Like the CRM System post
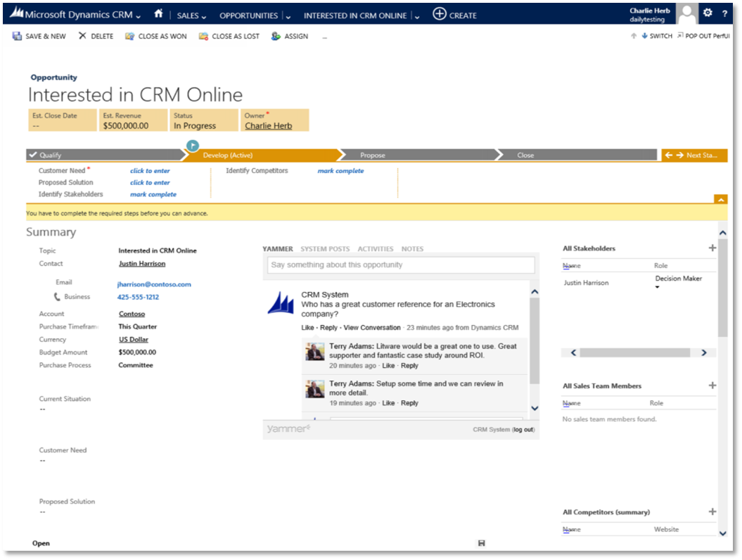Viewport: 742px width, 560px height. coord(307,328)
